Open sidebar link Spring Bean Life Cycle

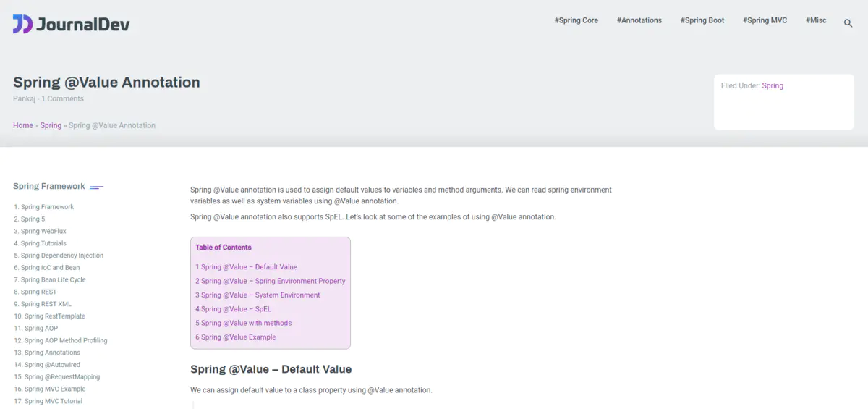[x=54, y=279]
